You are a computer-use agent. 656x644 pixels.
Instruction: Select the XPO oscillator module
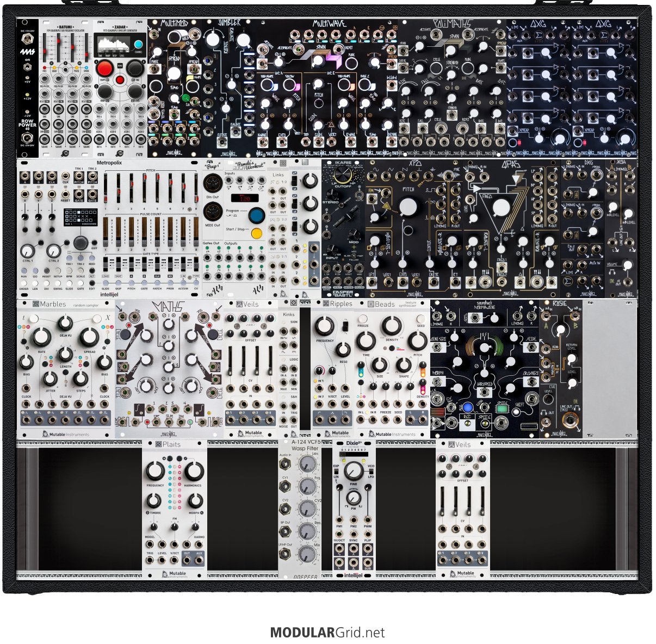pyautogui.click(x=414, y=228)
